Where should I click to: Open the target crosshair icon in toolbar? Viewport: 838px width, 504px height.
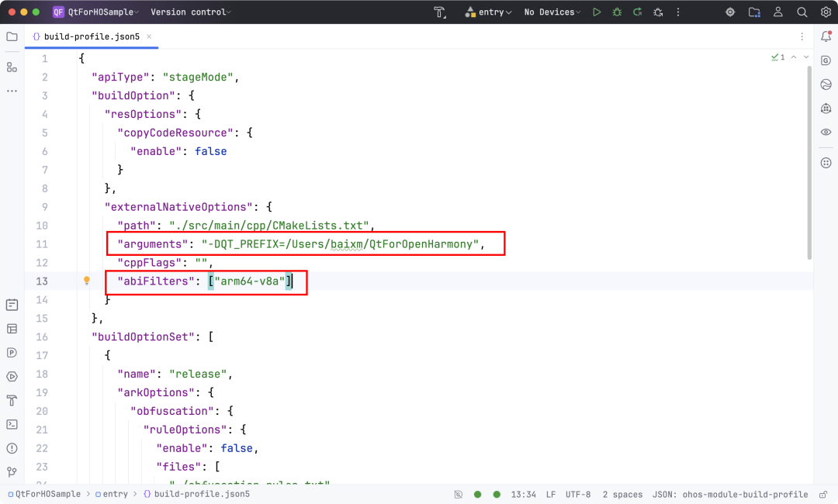point(730,12)
